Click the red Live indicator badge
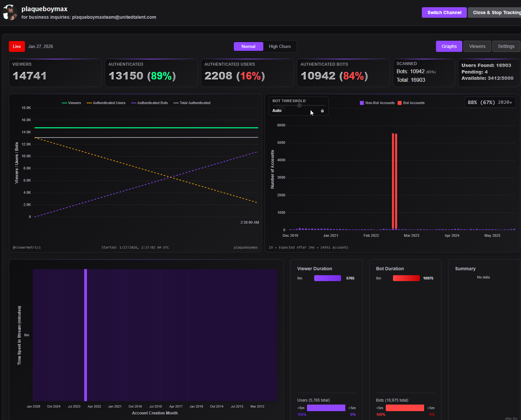The width and height of the screenshot is (521, 420). click(x=17, y=47)
